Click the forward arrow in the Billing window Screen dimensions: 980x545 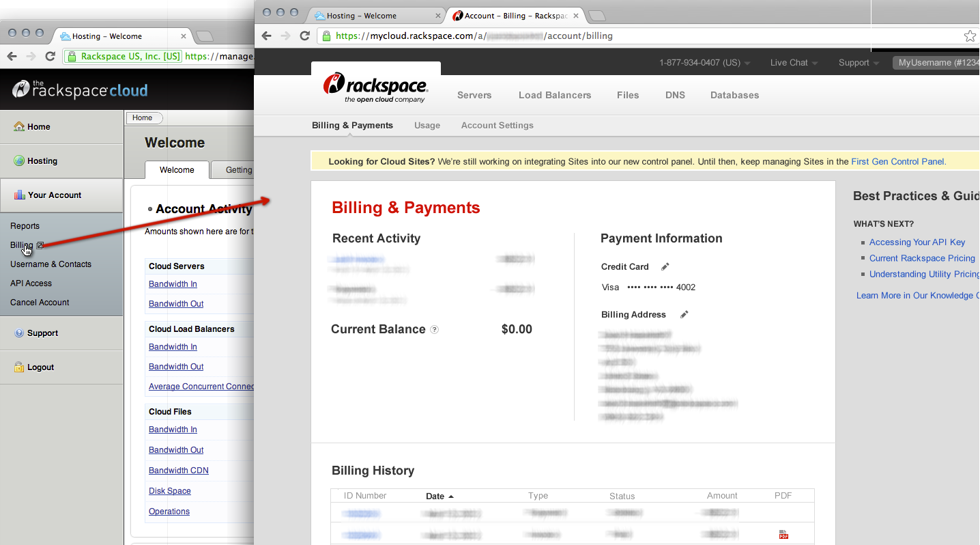tap(285, 36)
